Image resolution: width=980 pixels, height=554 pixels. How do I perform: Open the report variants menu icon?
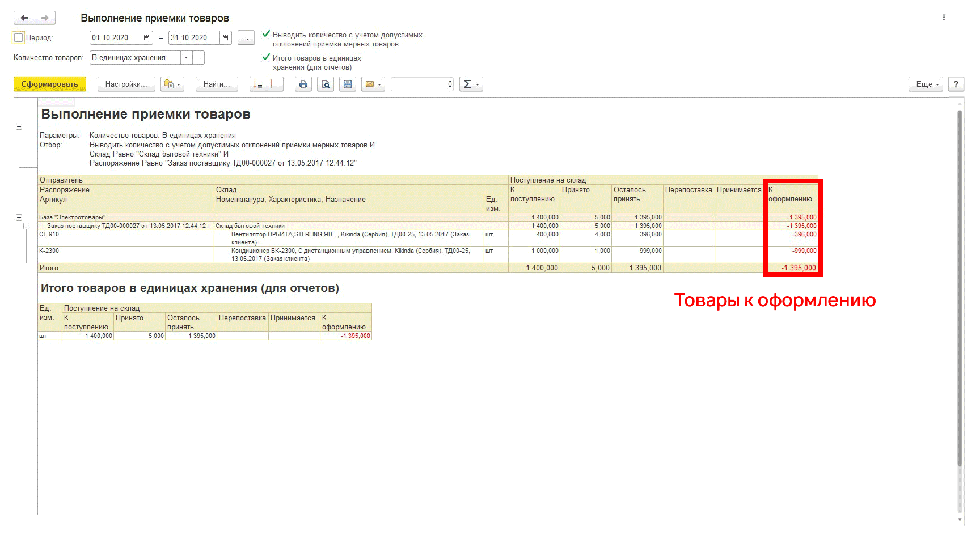172,84
